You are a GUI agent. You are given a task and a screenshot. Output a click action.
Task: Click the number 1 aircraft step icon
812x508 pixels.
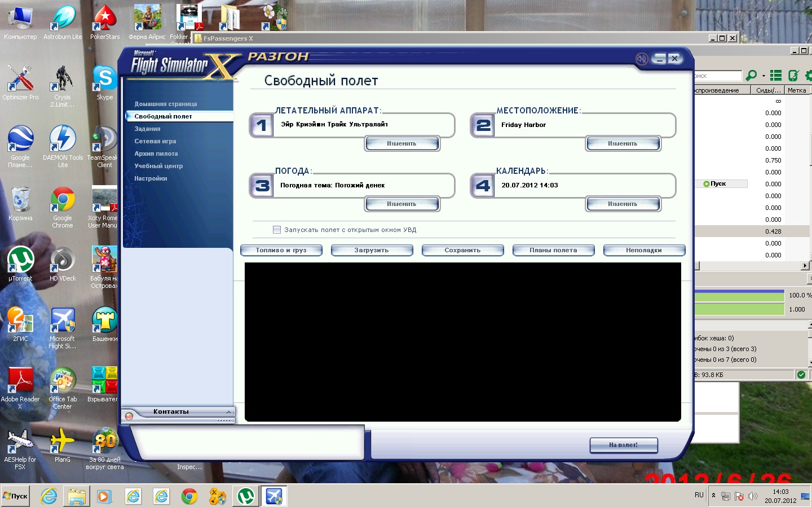(x=261, y=125)
